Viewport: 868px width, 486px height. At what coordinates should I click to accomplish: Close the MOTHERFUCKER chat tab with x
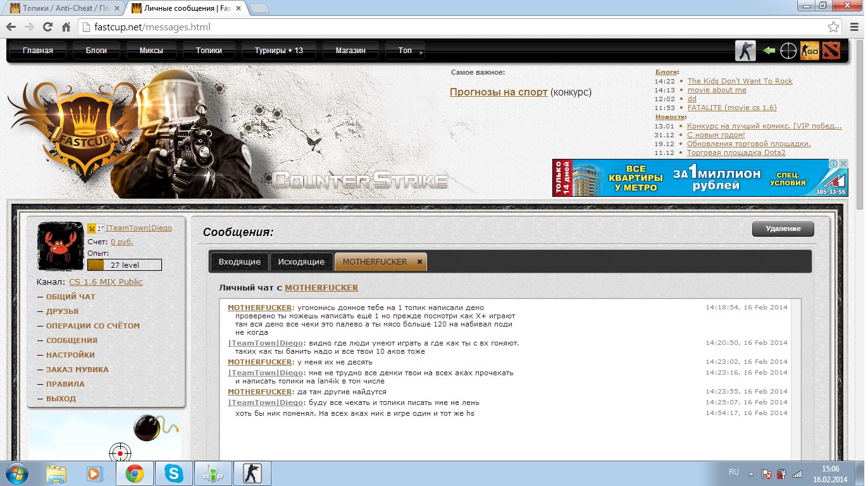[x=419, y=262]
